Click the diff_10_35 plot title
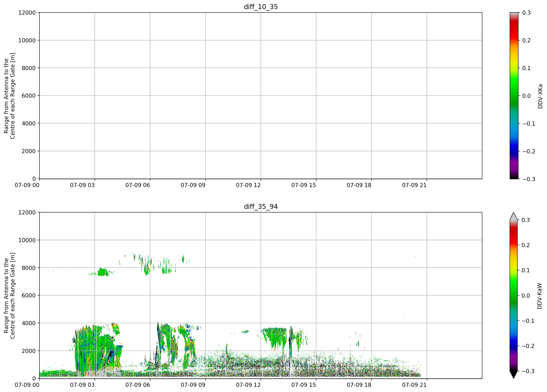 261,7
